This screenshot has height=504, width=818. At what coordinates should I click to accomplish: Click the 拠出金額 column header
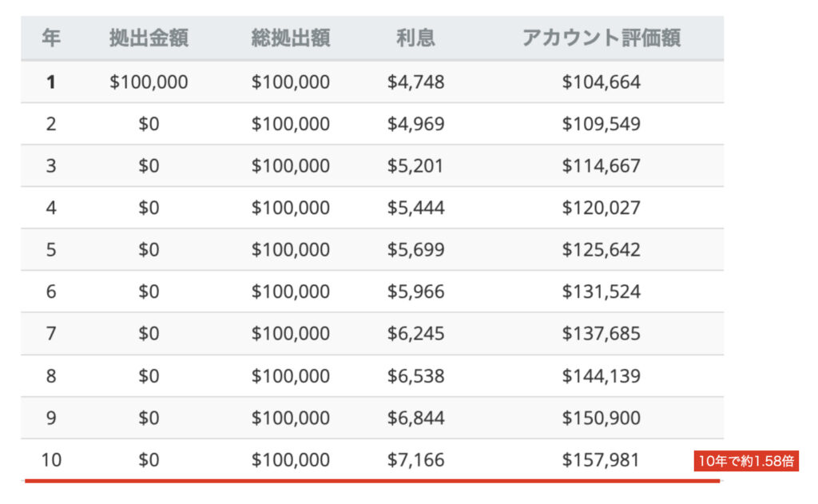click(149, 38)
